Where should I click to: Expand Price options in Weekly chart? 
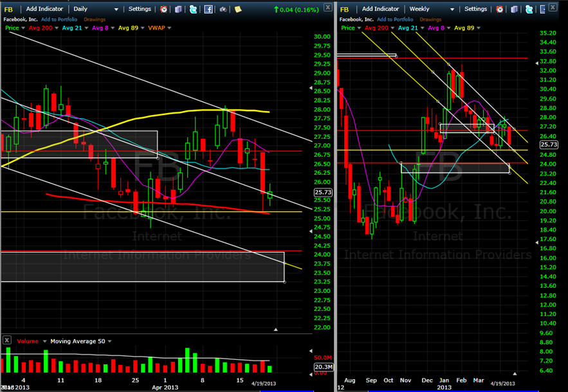[359, 28]
